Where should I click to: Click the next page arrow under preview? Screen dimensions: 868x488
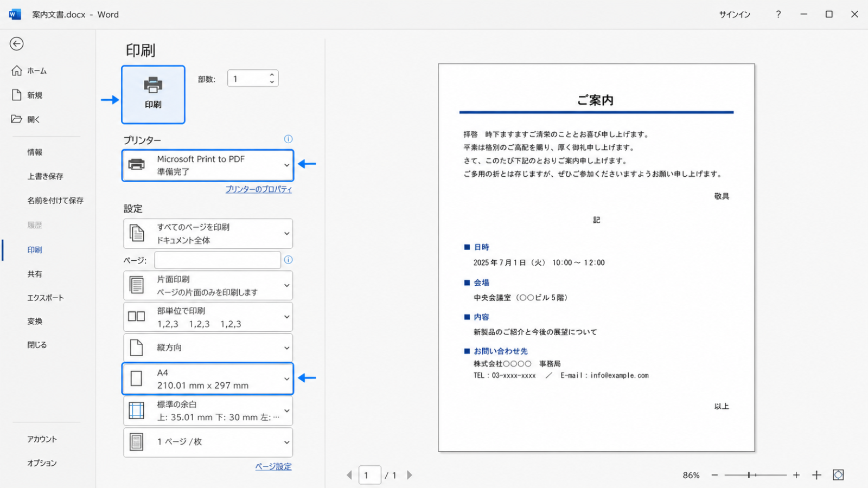click(410, 475)
